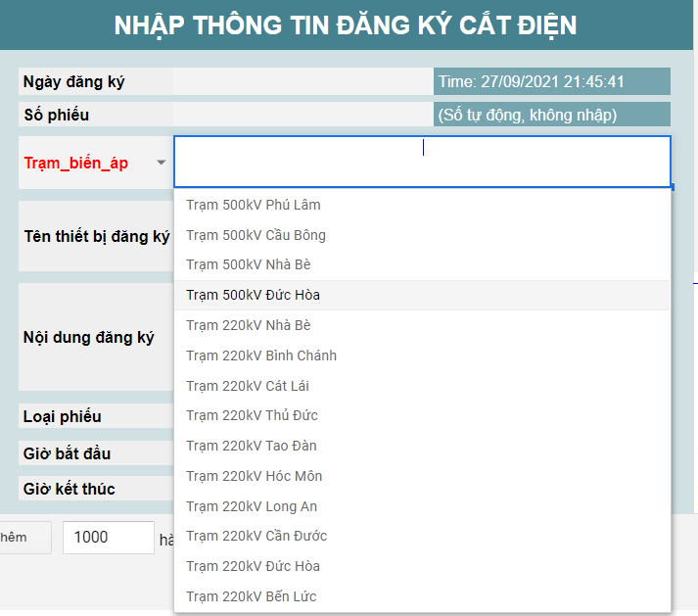This screenshot has width=698, height=616.
Task: Select Trạm 220kV Tao Đàn
Action: pyautogui.click(x=252, y=446)
